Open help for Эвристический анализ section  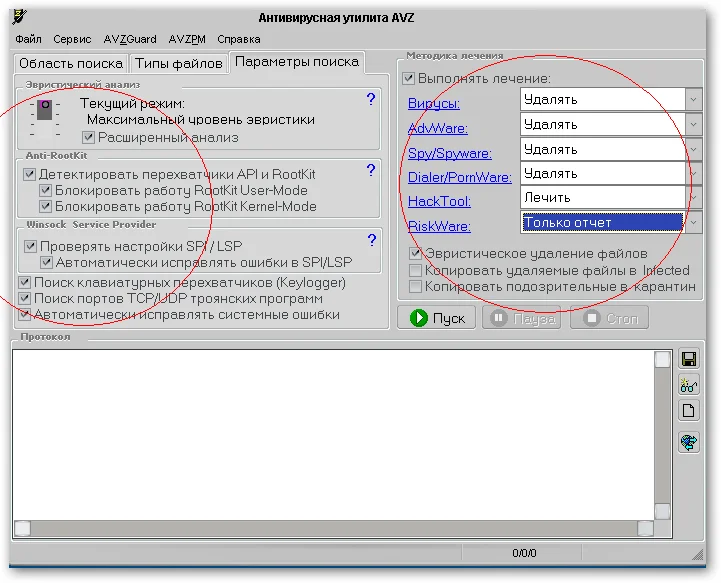(x=371, y=99)
